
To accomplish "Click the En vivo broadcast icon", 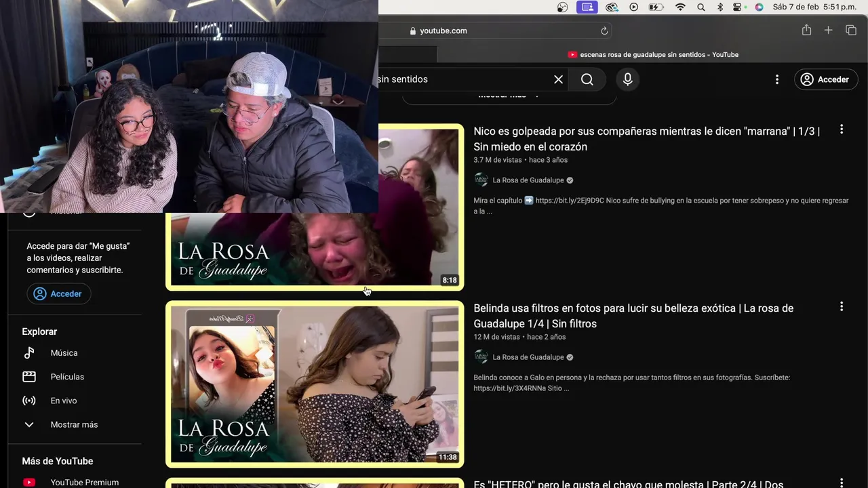I will (x=29, y=401).
